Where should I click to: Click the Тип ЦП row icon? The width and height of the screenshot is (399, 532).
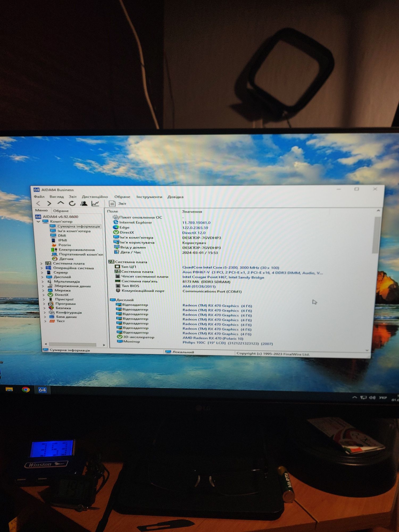(117, 267)
